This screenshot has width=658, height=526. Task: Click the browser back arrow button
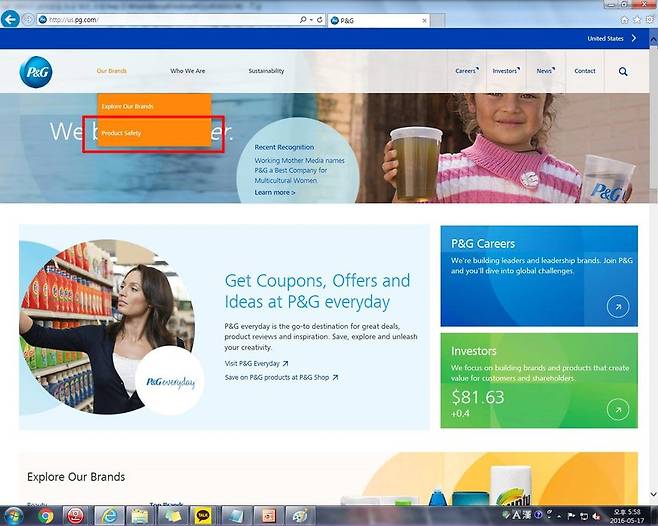pos(11,19)
